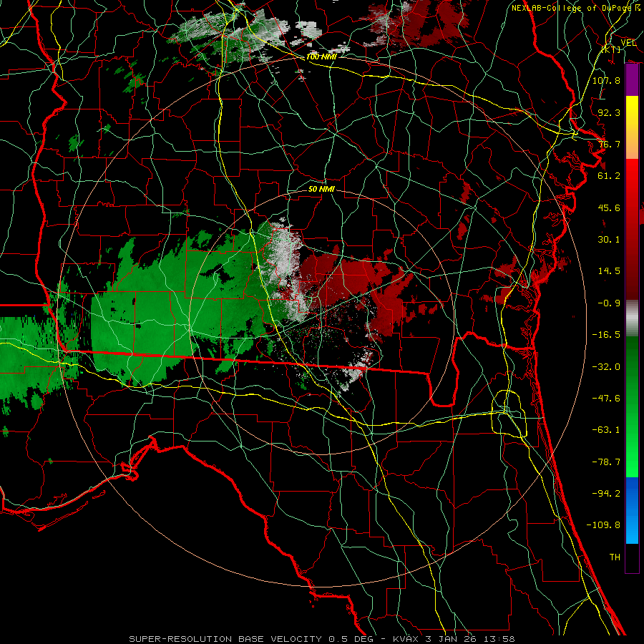Click the blue segment of velocity color bar
This screenshot has height=644, width=644.
point(632,510)
